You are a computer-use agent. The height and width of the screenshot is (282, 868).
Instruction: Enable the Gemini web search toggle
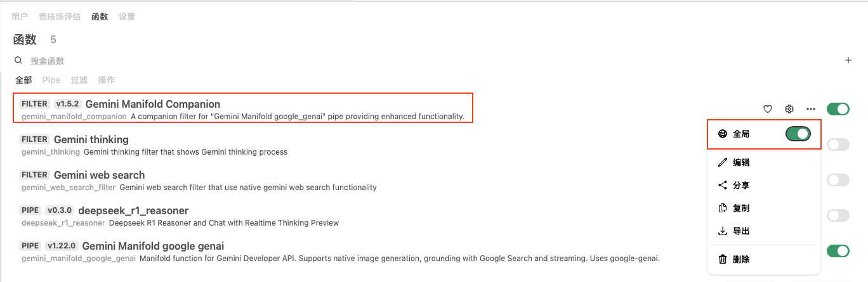point(838,180)
